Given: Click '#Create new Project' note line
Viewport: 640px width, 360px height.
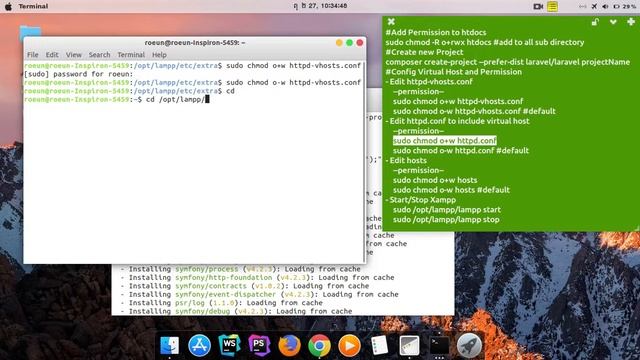Looking at the screenshot, I should pos(424,52).
